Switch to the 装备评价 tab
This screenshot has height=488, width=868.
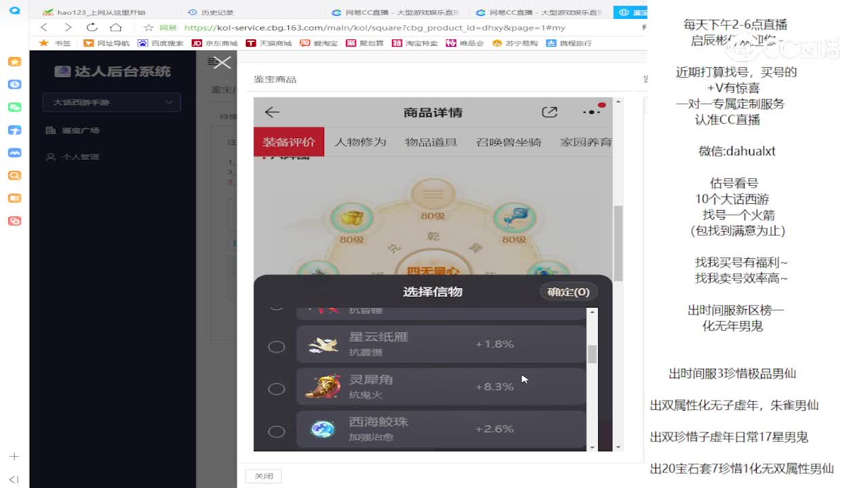click(x=289, y=142)
